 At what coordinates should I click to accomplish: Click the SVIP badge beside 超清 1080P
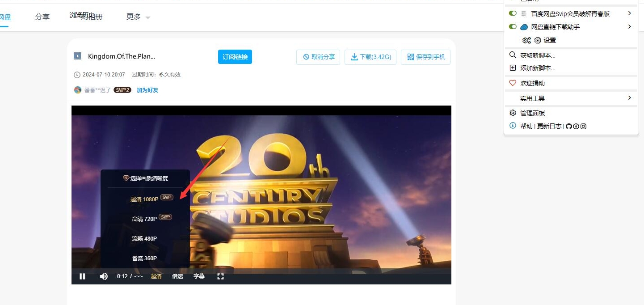coord(167,197)
